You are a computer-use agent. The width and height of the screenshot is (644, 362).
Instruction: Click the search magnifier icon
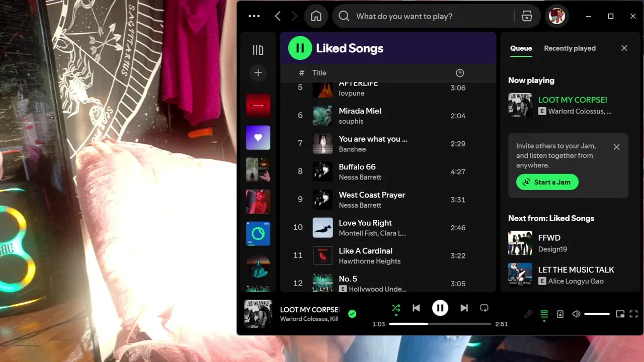click(x=344, y=16)
